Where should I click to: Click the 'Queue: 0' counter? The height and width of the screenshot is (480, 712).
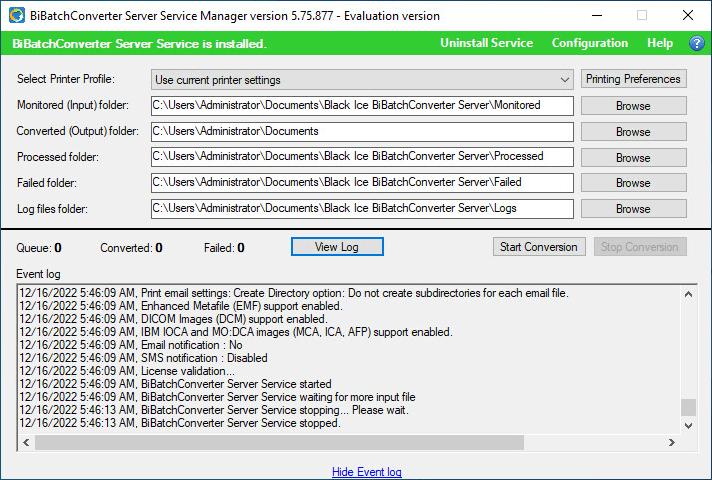pyautogui.click(x=39, y=248)
